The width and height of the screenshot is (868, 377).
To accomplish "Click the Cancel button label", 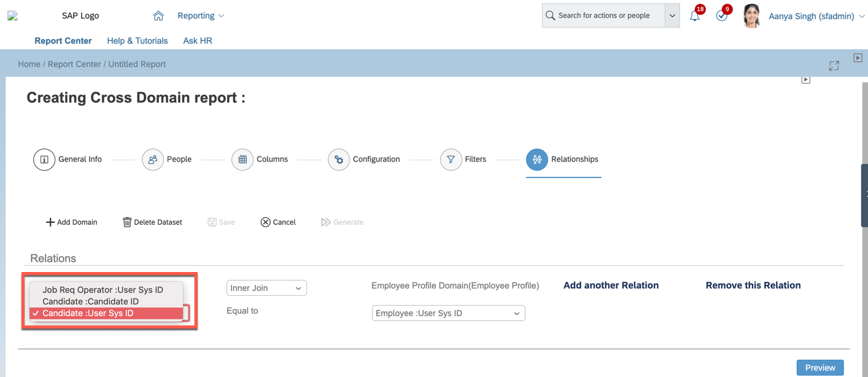I will 284,222.
